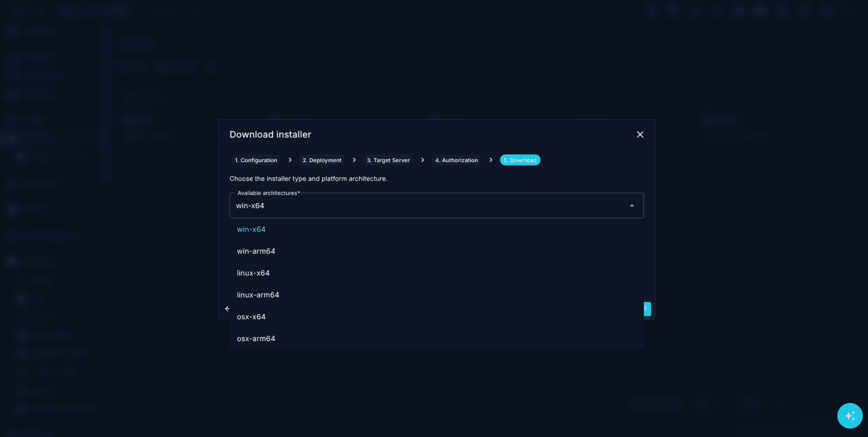The width and height of the screenshot is (868, 437).
Task: Choose osx-arm64 from the architecture list
Action: [437, 339]
